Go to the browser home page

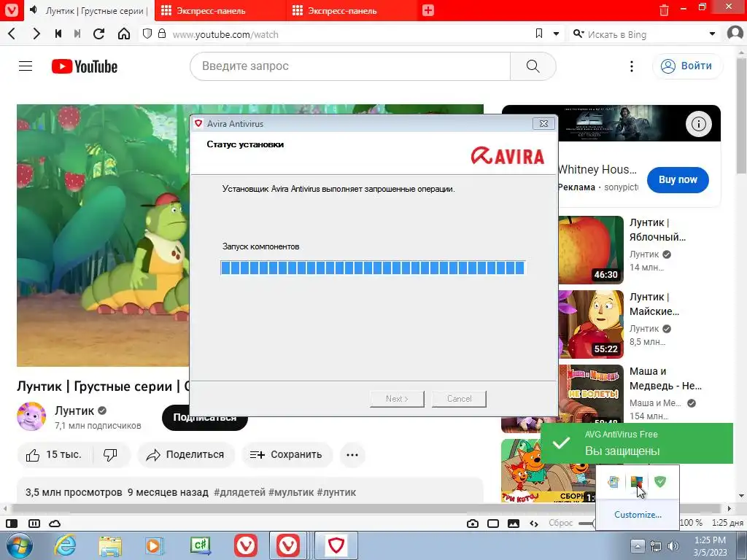124,34
